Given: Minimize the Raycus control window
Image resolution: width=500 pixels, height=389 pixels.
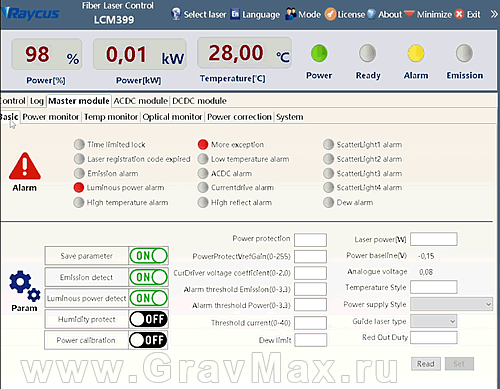Looking at the screenshot, I should tap(428, 14).
